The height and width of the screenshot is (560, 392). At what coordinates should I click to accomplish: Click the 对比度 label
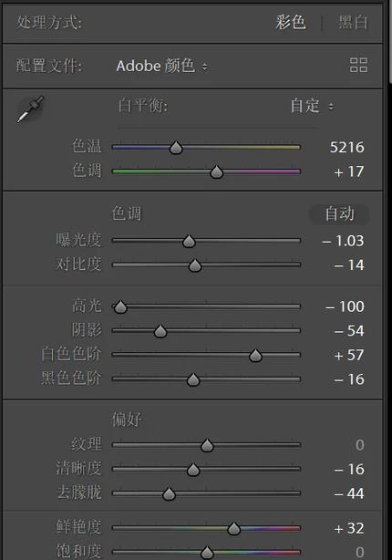click(79, 264)
